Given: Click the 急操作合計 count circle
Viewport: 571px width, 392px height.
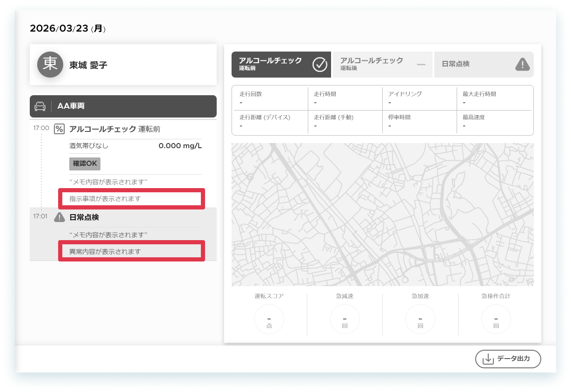Looking at the screenshot, I should 496,319.
